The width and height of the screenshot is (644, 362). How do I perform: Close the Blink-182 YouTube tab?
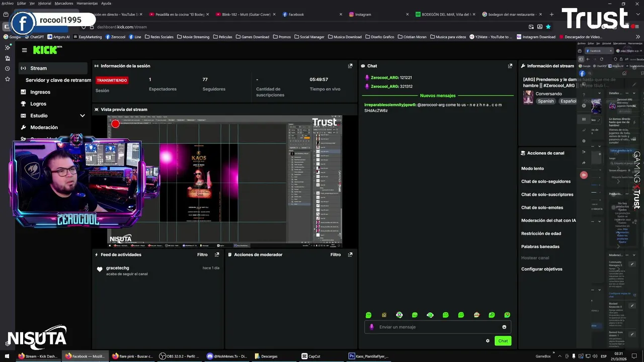point(274,15)
